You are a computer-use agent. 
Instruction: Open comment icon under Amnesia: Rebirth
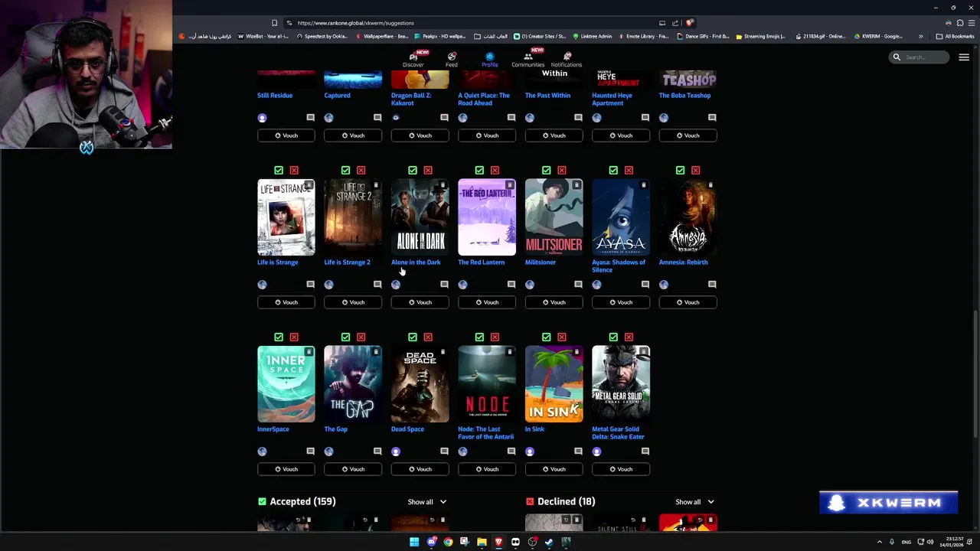coord(712,285)
